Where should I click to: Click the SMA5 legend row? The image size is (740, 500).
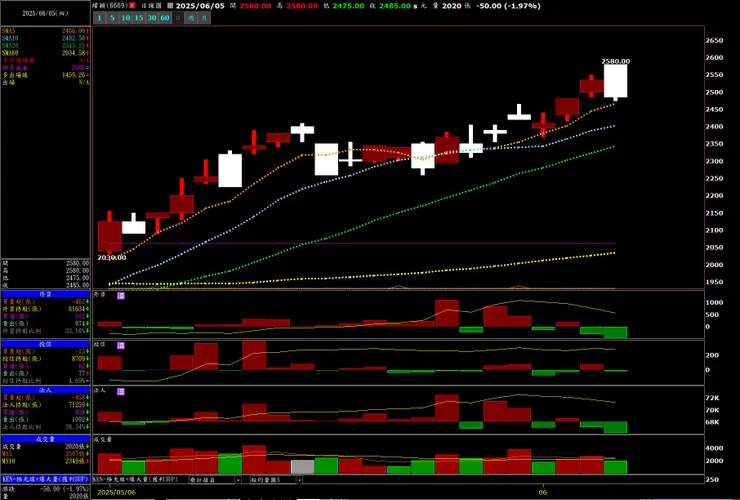click(x=45, y=31)
